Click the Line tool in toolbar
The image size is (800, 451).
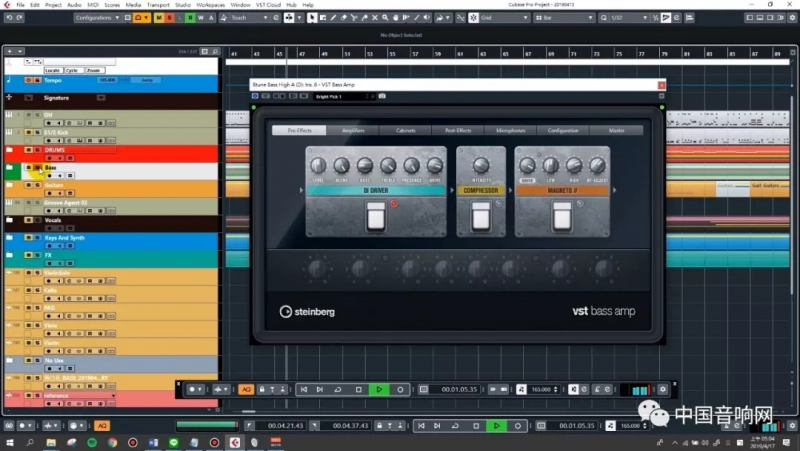(x=416, y=18)
